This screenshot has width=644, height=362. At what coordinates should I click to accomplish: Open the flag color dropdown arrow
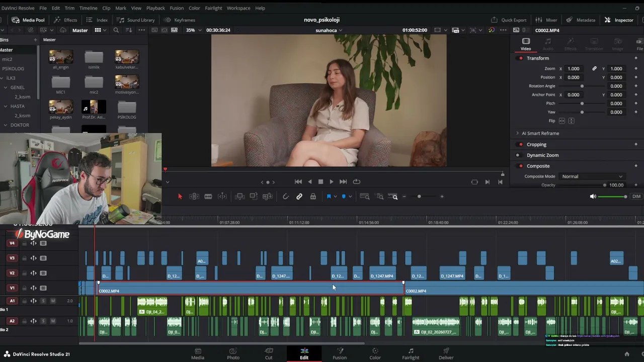pyautogui.click(x=335, y=197)
